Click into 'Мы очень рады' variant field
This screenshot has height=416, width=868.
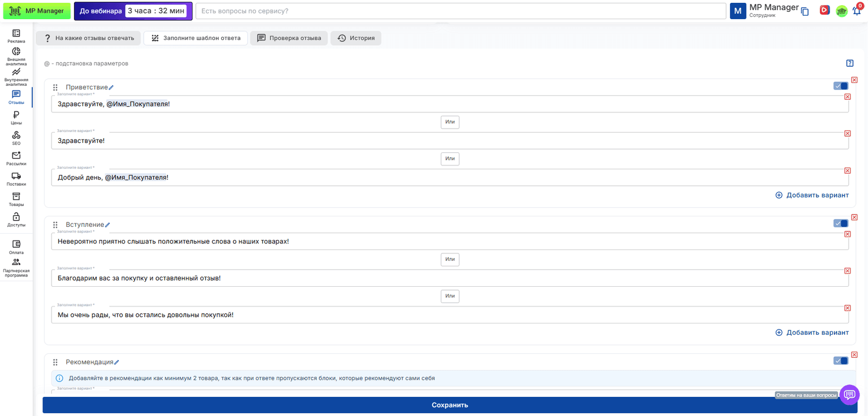(450, 315)
